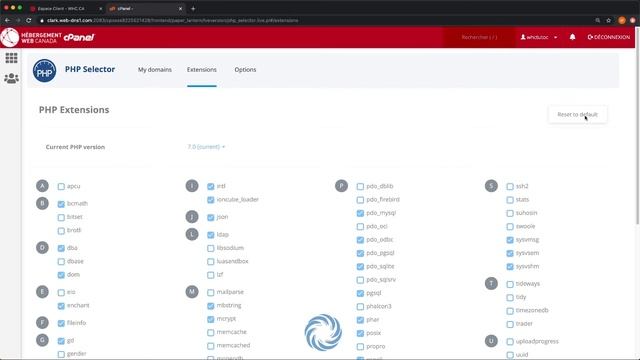
Task: Click Reset to default button
Action: click(578, 115)
